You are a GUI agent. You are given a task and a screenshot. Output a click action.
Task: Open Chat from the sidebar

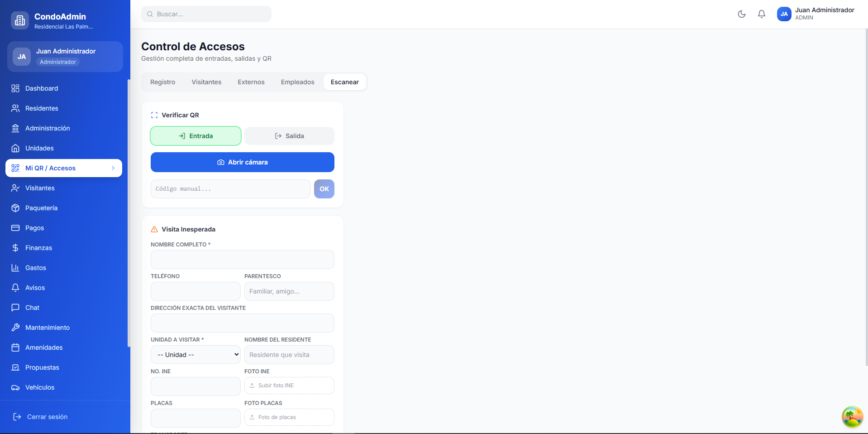tap(32, 308)
